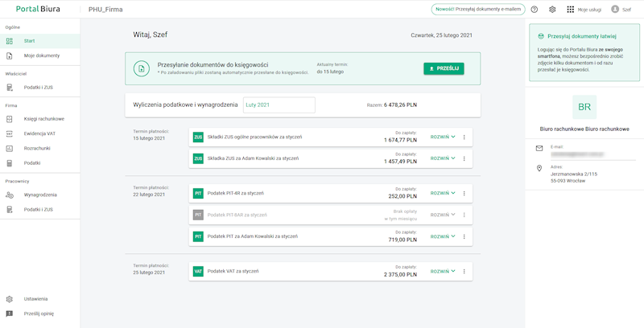
Task: Go to Start in the sidebar
Action: [39, 41]
